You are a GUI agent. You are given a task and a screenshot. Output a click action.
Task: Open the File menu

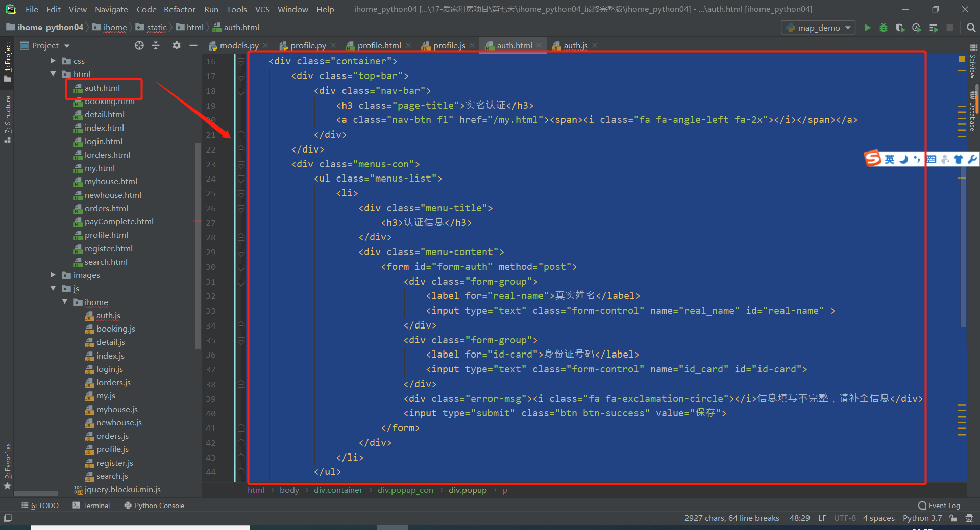(32, 9)
